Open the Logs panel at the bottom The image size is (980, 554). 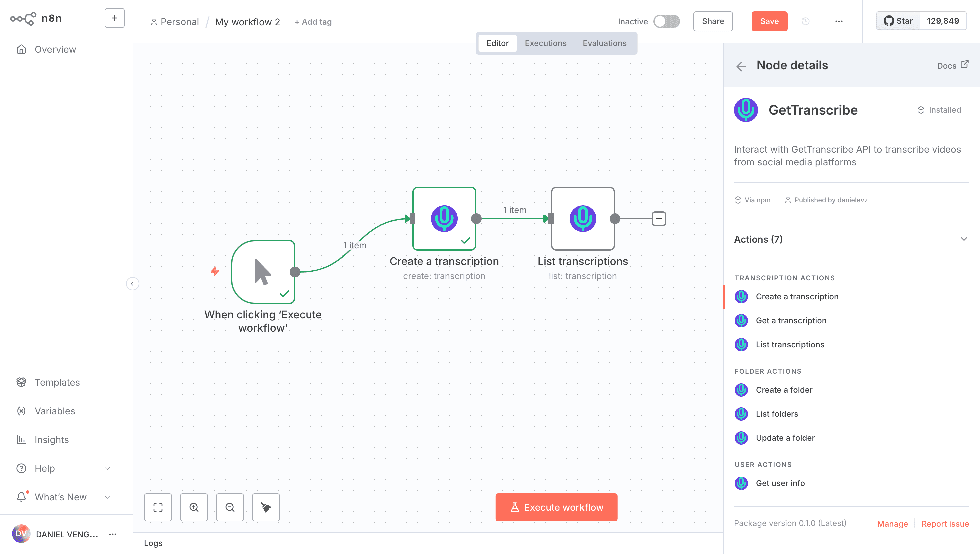point(153,543)
